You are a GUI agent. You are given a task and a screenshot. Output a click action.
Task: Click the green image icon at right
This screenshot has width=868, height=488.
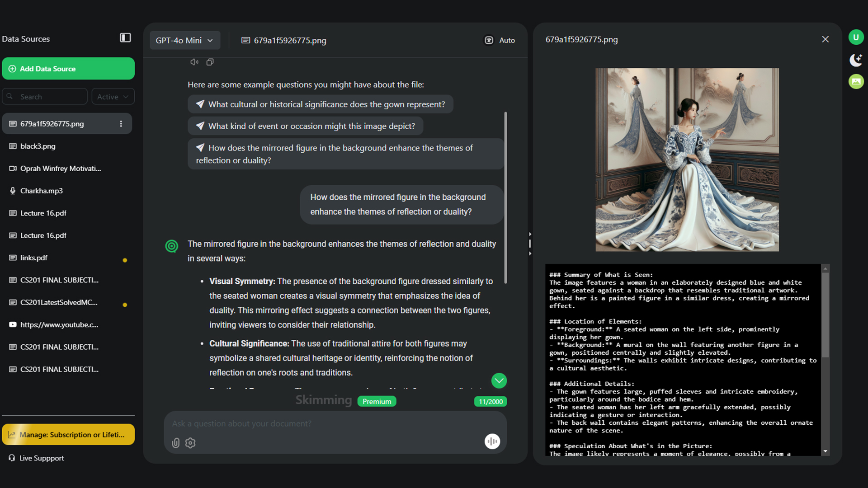click(856, 81)
